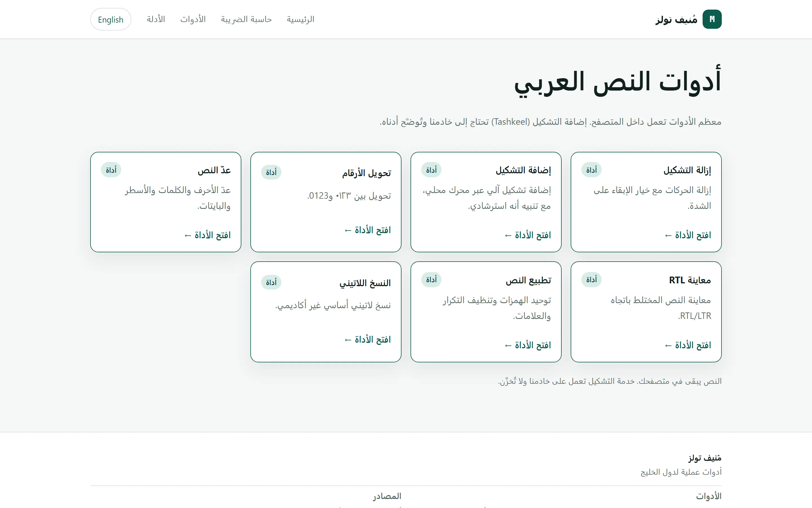812x508 pixels.
Task: Click افتح الأداة in the إضافة التشكيل card
Action: click(x=528, y=235)
